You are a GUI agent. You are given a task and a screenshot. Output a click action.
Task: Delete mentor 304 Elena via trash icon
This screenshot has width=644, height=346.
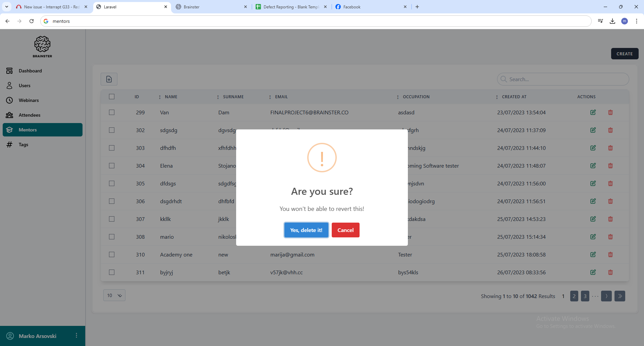coord(610,166)
